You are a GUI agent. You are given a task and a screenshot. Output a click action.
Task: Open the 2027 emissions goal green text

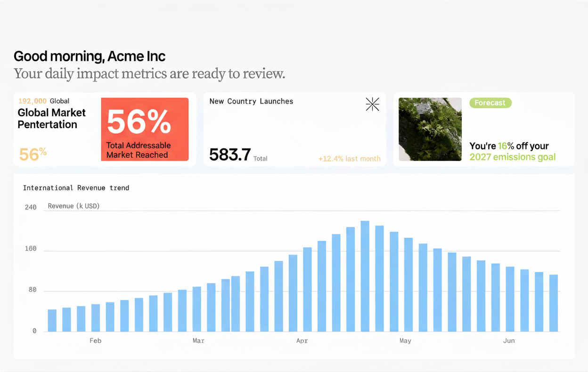pyautogui.click(x=512, y=157)
